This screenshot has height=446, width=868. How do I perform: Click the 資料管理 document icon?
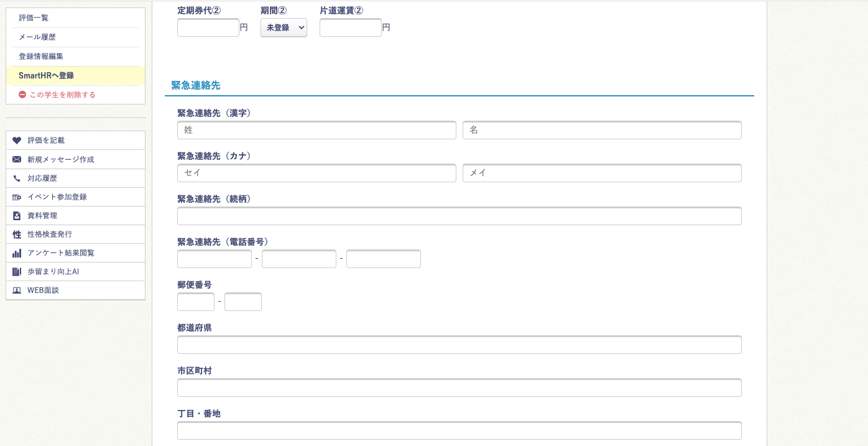[x=17, y=216]
